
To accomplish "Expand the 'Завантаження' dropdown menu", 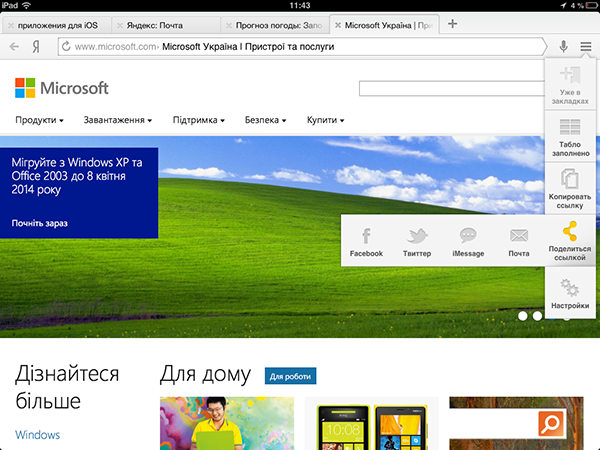I will pyautogui.click(x=118, y=120).
